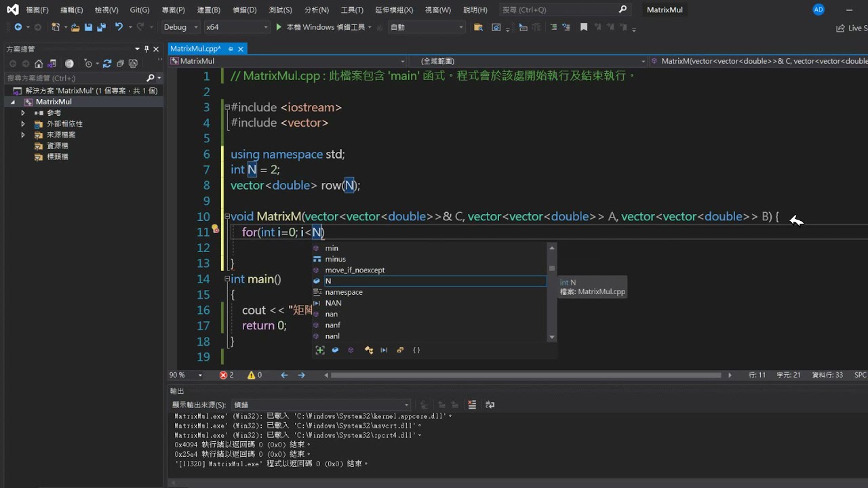
Task: Click the toolbar bookmark icon
Action: tap(584, 27)
